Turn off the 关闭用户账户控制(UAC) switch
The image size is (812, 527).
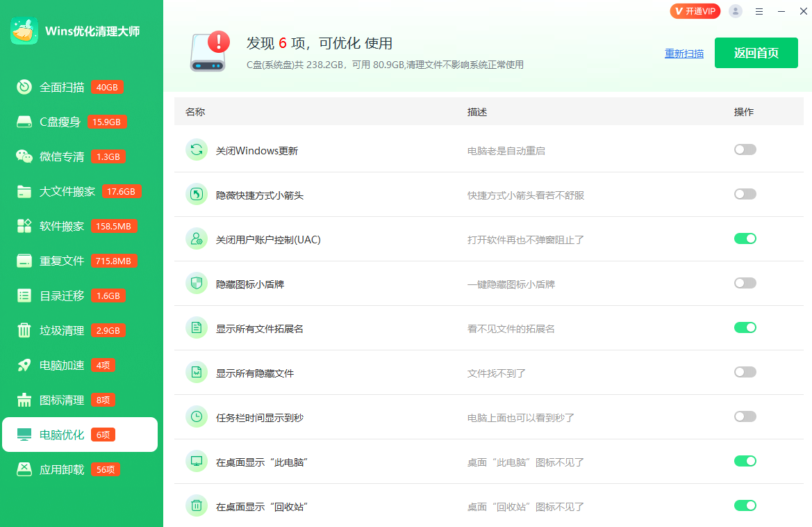coord(745,239)
